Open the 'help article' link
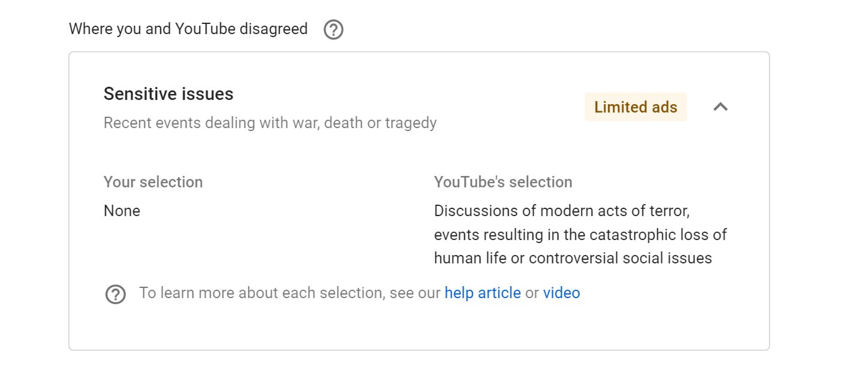 (483, 293)
